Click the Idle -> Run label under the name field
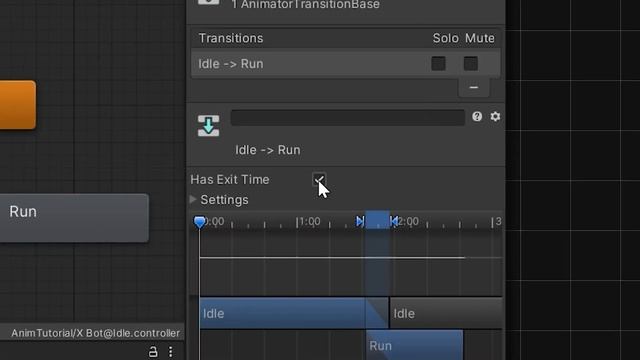This screenshot has width=640, height=360. [x=268, y=150]
